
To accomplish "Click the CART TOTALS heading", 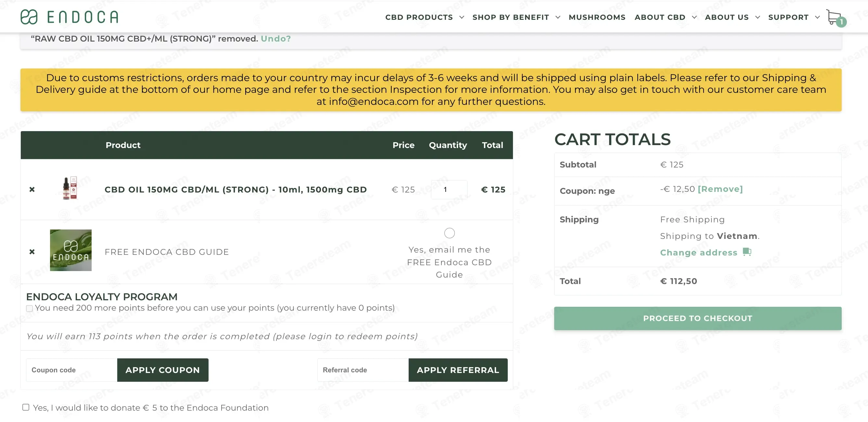I will pos(612,140).
